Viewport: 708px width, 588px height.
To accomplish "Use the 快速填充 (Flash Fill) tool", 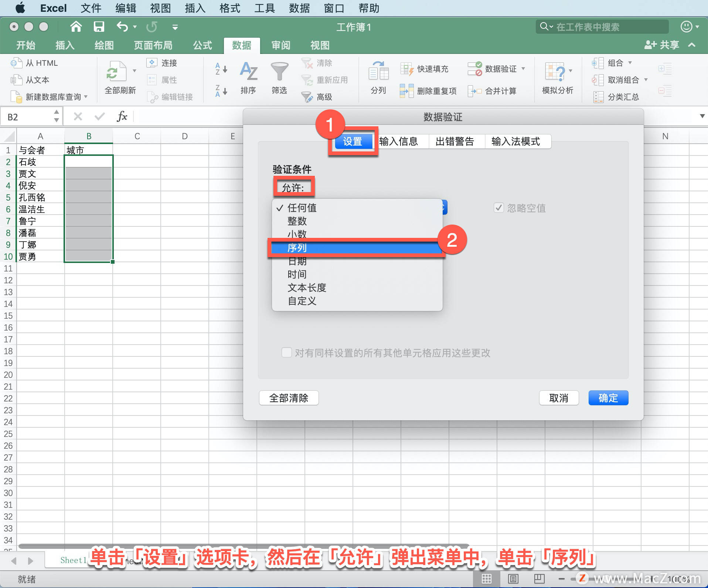I will pyautogui.click(x=426, y=68).
